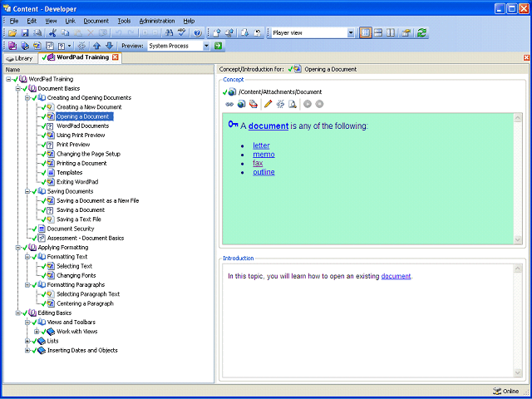Follow the bold document link in Concept
532x399 pixels.
coord(268,126)
